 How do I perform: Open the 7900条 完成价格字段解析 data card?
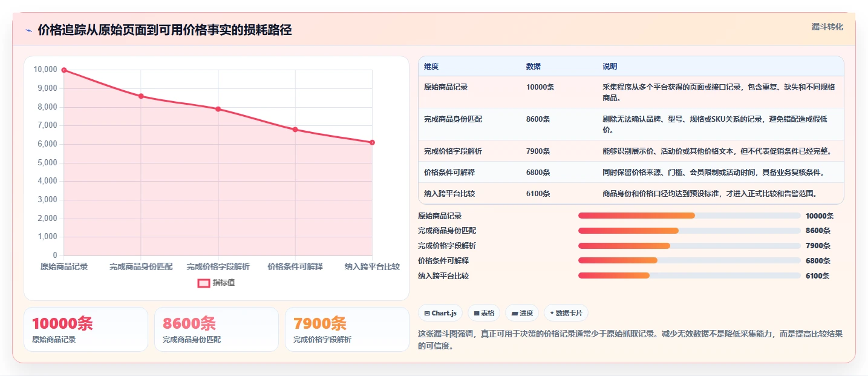[x=347, y=329]
